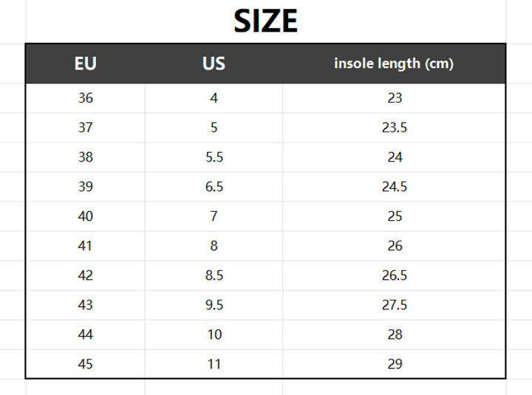Select the US column header
This screenshot has height=395, width=532.
[x=214, y=63]
